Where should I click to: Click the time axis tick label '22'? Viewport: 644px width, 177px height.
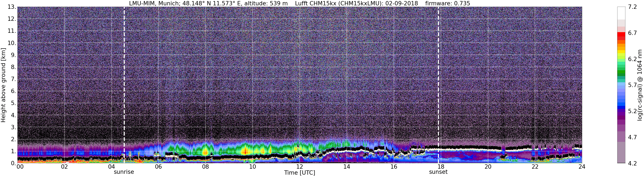coord(535,167)
